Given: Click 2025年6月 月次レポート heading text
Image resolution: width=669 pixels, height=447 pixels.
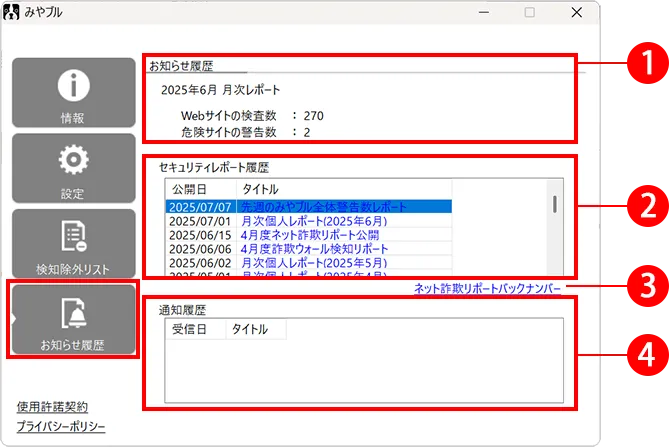Looking at the screenshot, I should [221, 90].
